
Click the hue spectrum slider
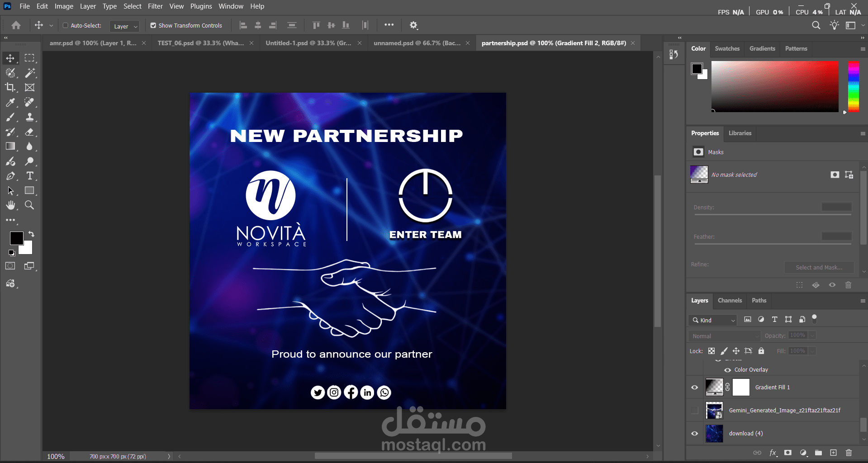[x=854, y=86]
